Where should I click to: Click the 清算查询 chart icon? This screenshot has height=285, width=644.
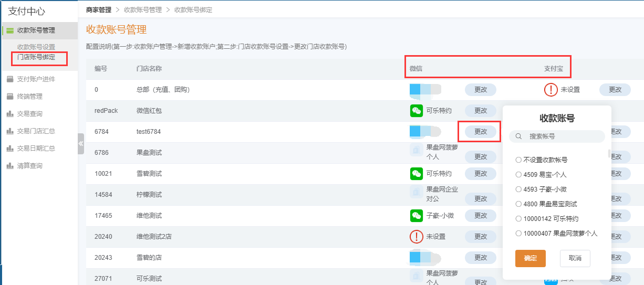tap(10, 166)
